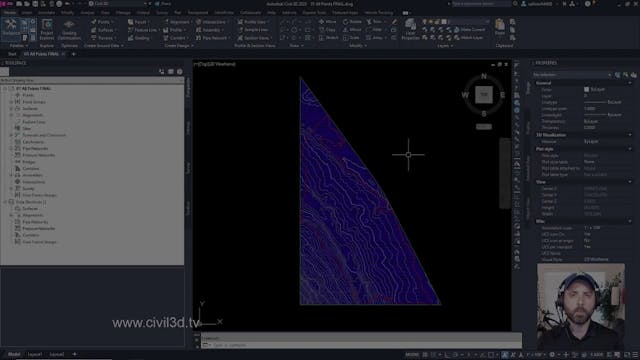Select the Trim tool in Modify panel

pyautogui.click(x=374, y=22)
